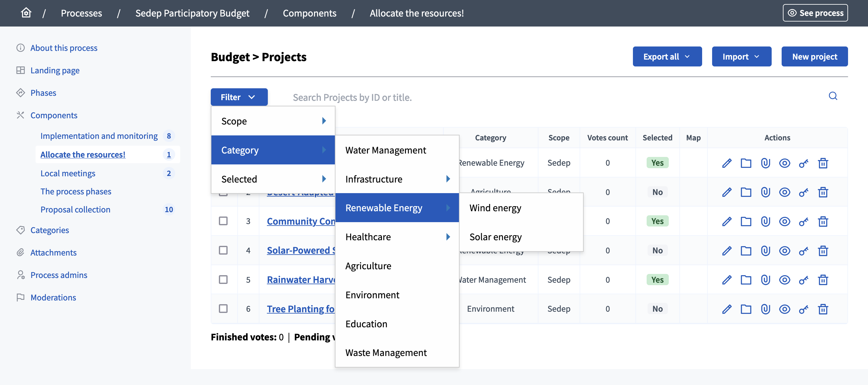Check the checkbox next to Tree Planting

click(224, 309)
